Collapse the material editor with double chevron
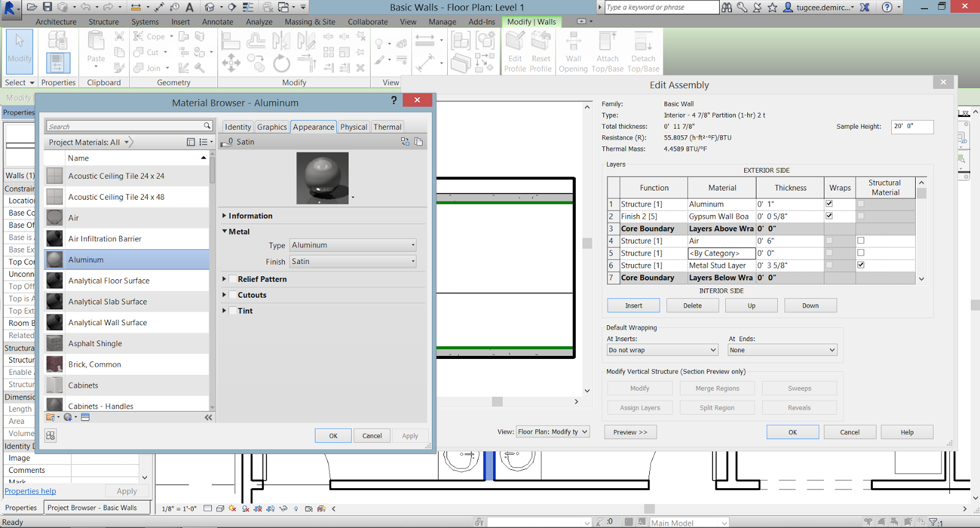 pyautogui.click(x=208, y=417)
